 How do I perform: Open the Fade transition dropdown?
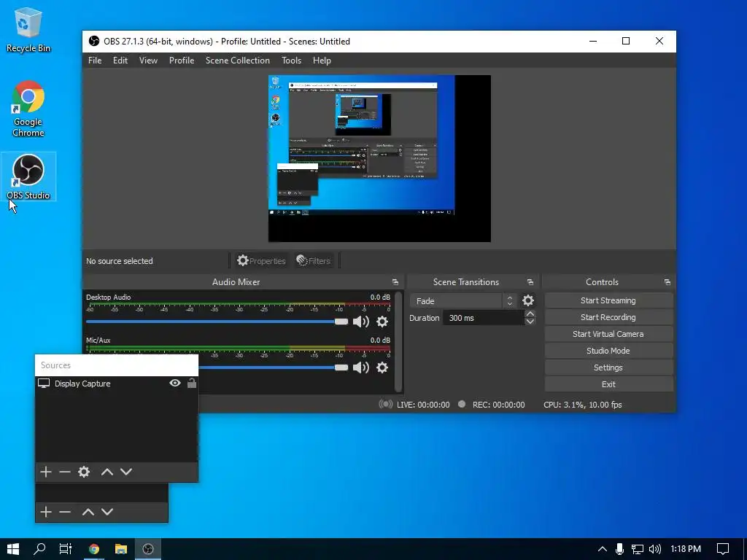[x=462, y=301]
